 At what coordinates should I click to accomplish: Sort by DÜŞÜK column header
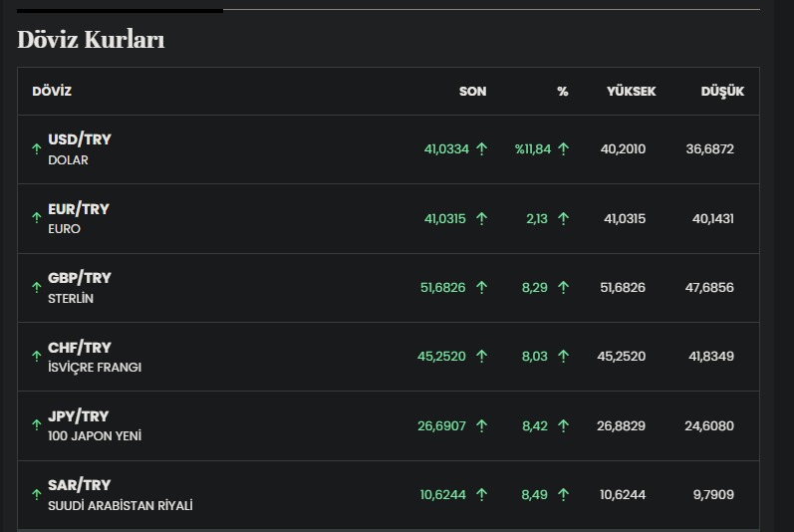(722, 92)
